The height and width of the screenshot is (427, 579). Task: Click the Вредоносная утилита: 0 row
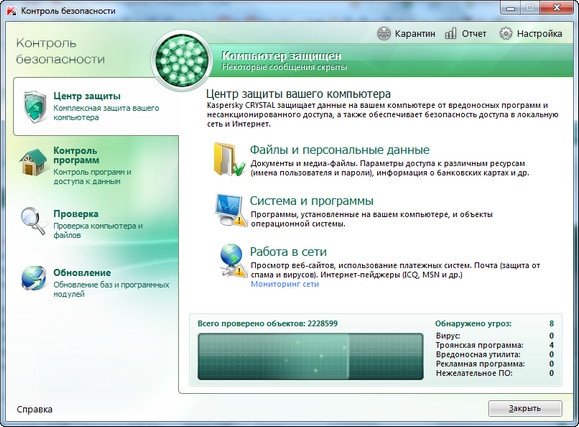pyautogui.click(x=494, y=354)
